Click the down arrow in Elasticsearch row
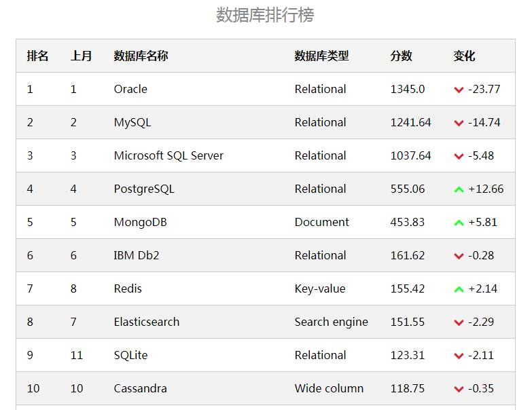532x410 pixels. (459, 322)
